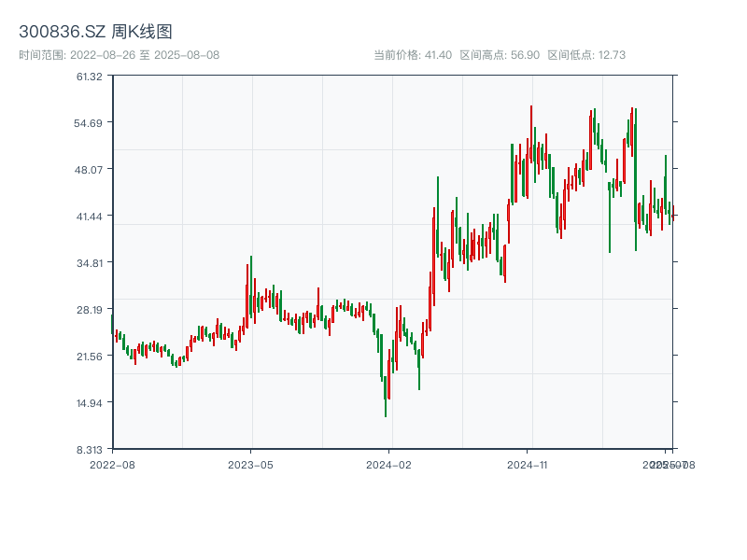Click the 2024-02 x-axis date label
Screen dimensions: 747x560
pos(389,464)
